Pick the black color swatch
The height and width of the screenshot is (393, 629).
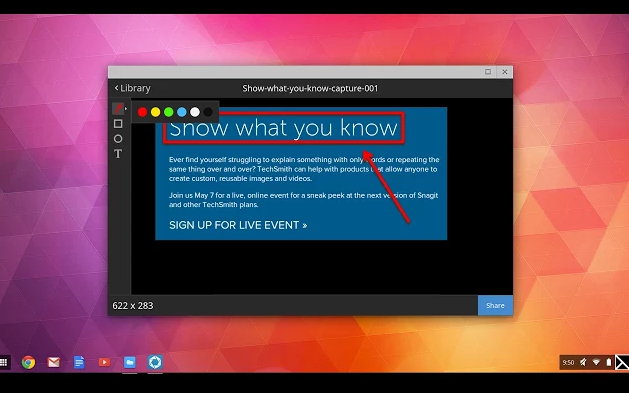coord(208,112)
